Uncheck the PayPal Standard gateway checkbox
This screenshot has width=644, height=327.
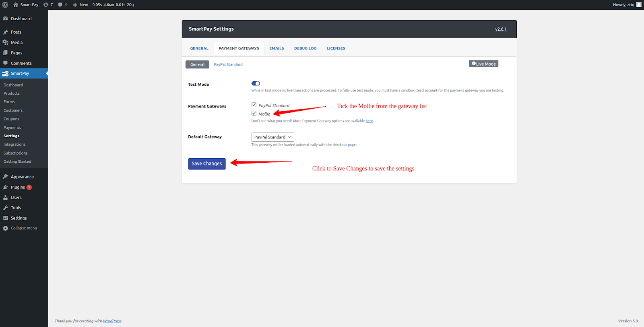254,105
